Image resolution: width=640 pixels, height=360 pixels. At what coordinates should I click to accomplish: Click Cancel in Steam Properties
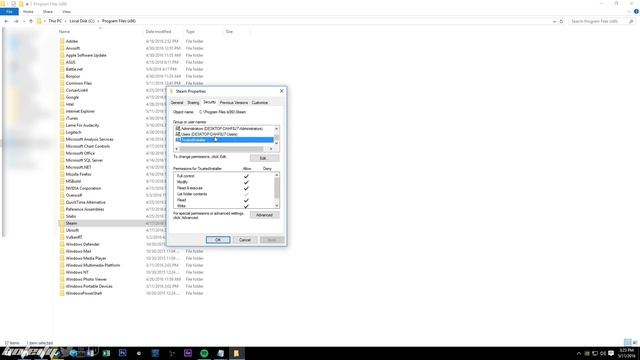click(245, 240)
